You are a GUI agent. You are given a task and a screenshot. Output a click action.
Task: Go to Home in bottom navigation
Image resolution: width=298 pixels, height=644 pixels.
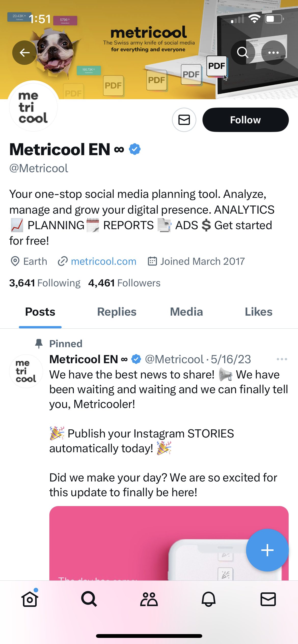30,599
